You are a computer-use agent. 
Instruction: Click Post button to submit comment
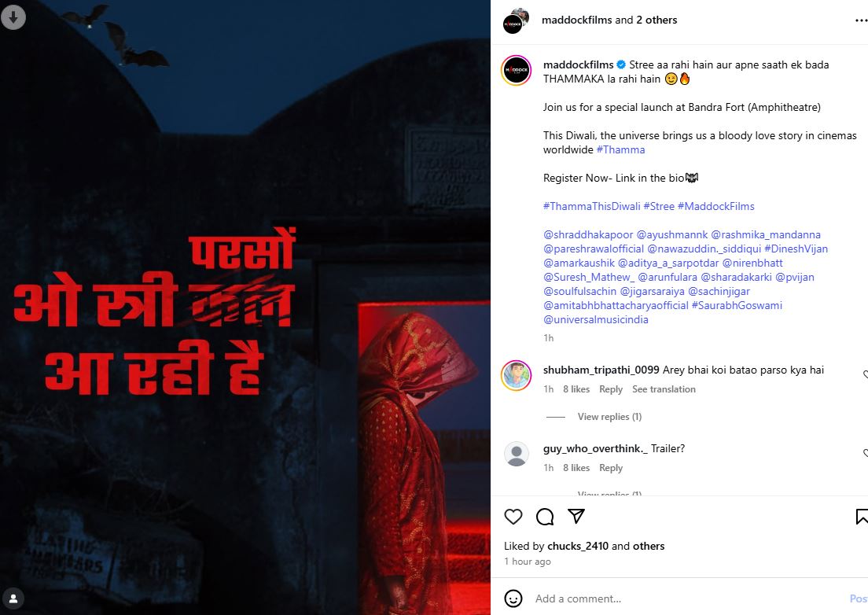[859, 598]
